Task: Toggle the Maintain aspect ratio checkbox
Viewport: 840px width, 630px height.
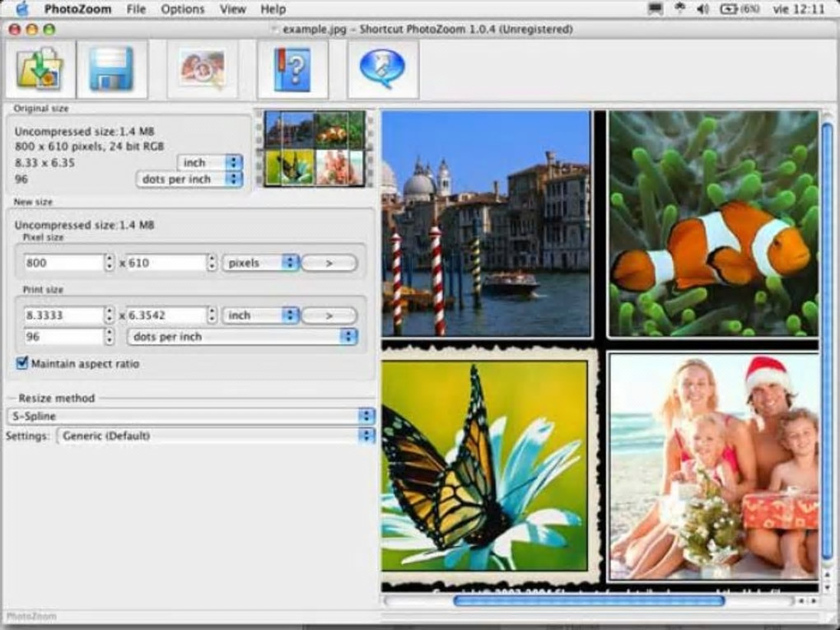Action: [22, 363]
